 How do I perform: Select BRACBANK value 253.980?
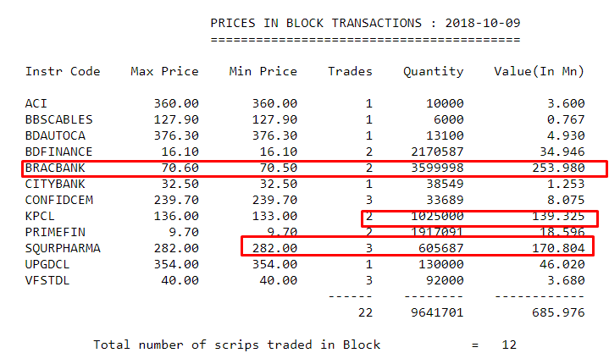558,168
